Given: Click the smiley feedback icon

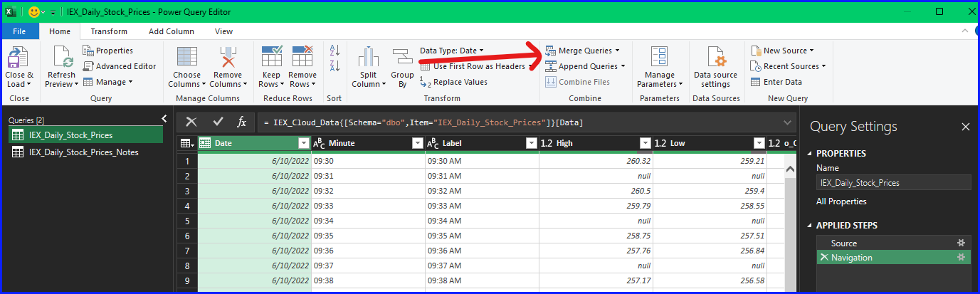Looking at the screenshot, I should pyautogui.click(x=33, y=12).
